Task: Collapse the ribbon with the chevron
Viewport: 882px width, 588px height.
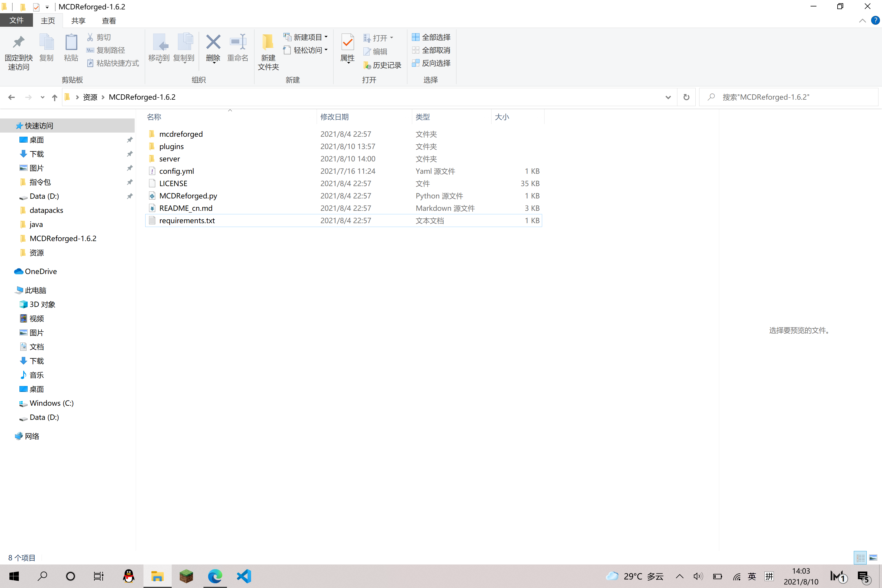Action: point(862,21)
